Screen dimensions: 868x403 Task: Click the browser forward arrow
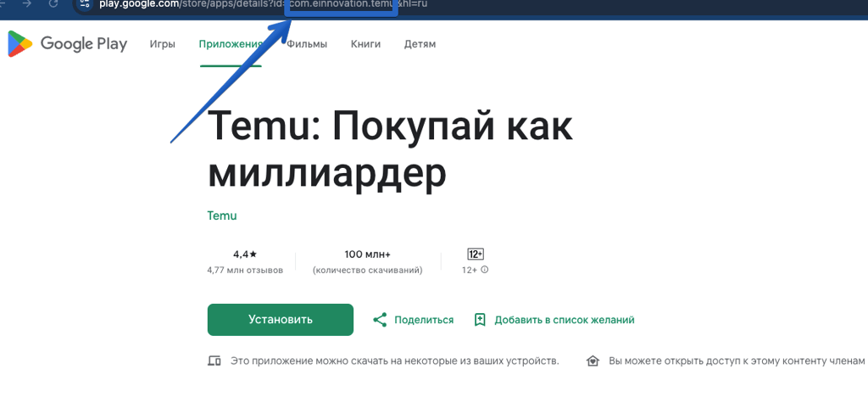[x=26, y=3]
